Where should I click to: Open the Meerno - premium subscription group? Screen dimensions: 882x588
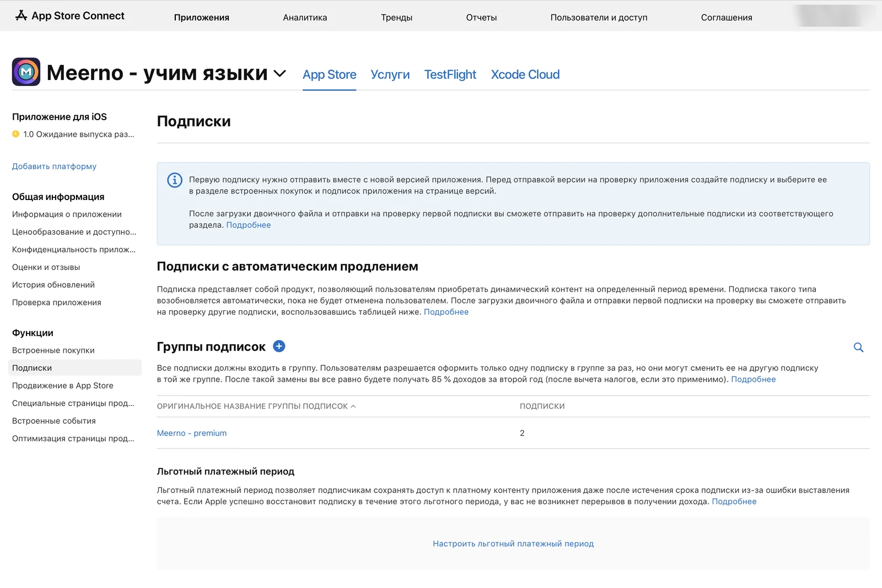point(192,433)
